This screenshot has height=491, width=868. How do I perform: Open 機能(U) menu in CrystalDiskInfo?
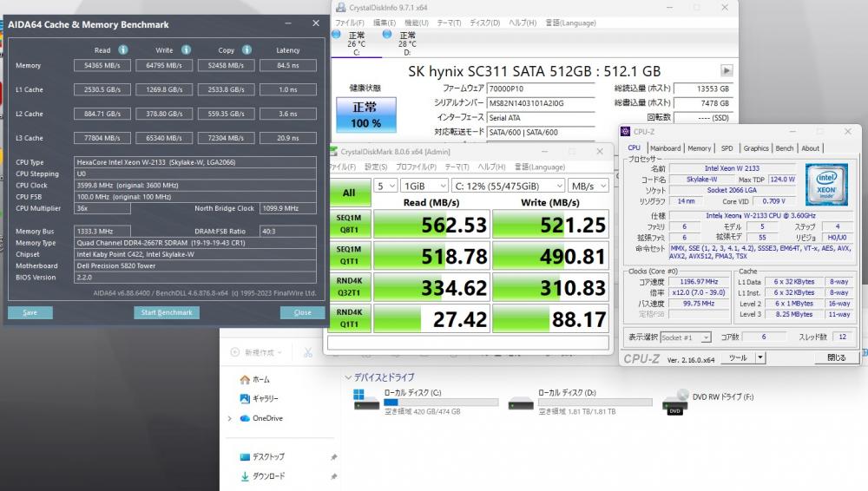pyautogui.click(x=417, y=23)
